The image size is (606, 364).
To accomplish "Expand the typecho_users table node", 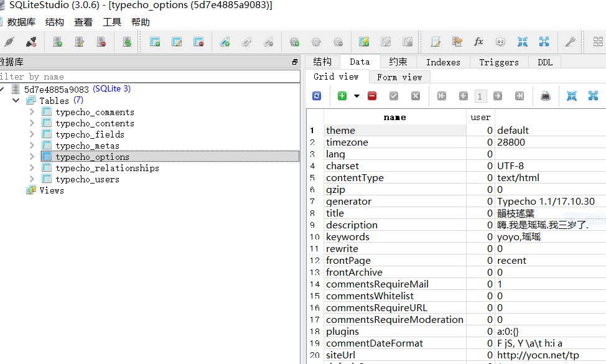I will click(x=32, y=179).
